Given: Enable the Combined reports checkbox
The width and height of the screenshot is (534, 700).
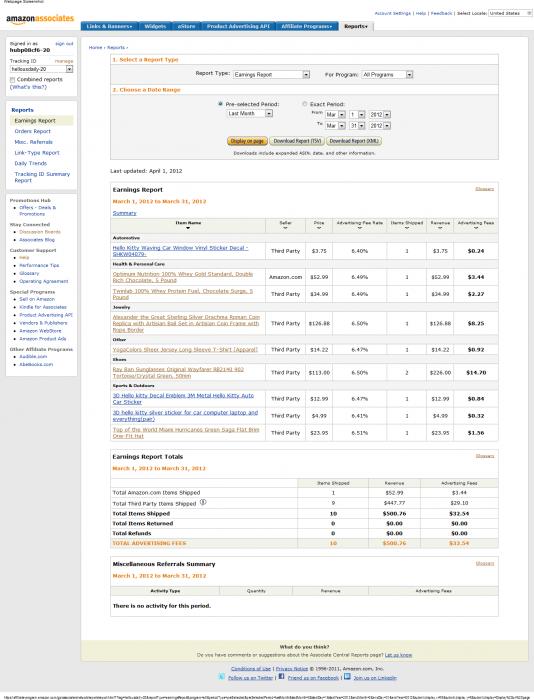Looking at the screenshot, I should (x=13, y=79).
